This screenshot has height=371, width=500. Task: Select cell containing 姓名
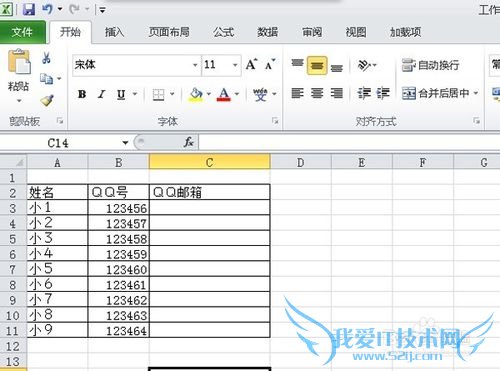tap(57, 192)
